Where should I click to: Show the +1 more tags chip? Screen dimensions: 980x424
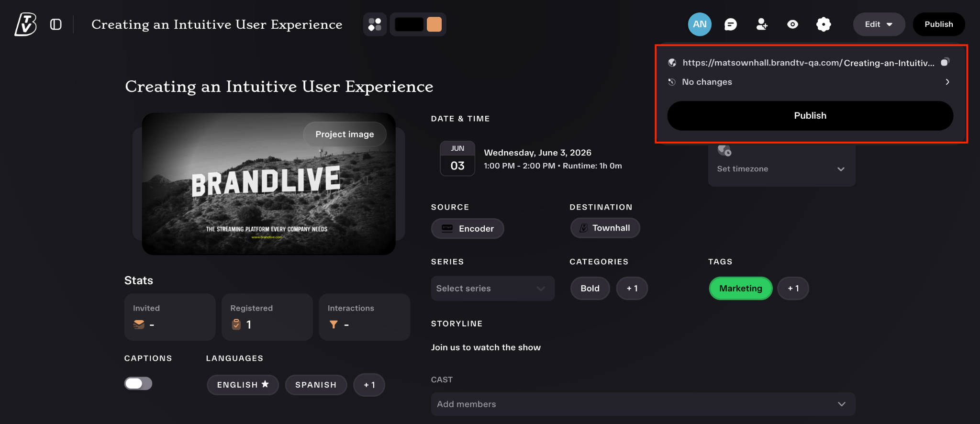point(793,289)
